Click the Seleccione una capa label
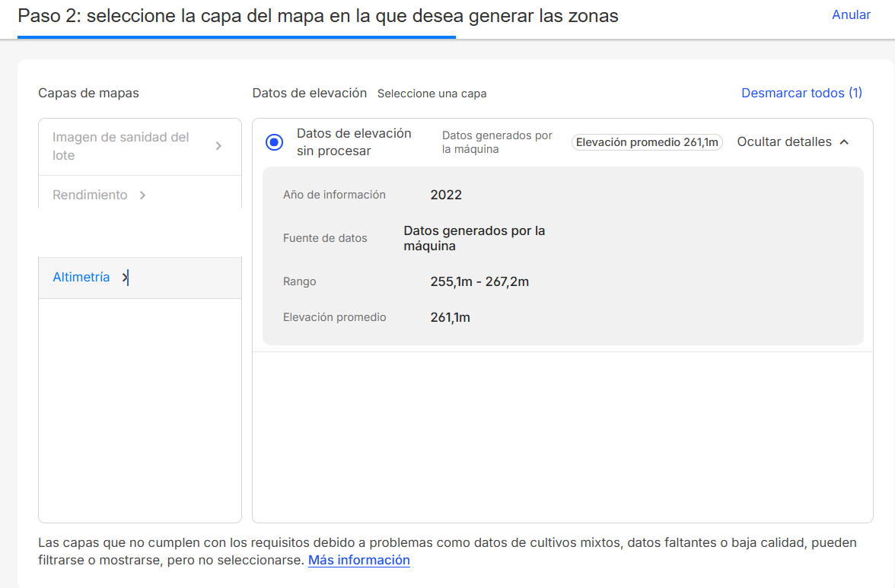This screenshot has height=588, width=895. point(432,94)
